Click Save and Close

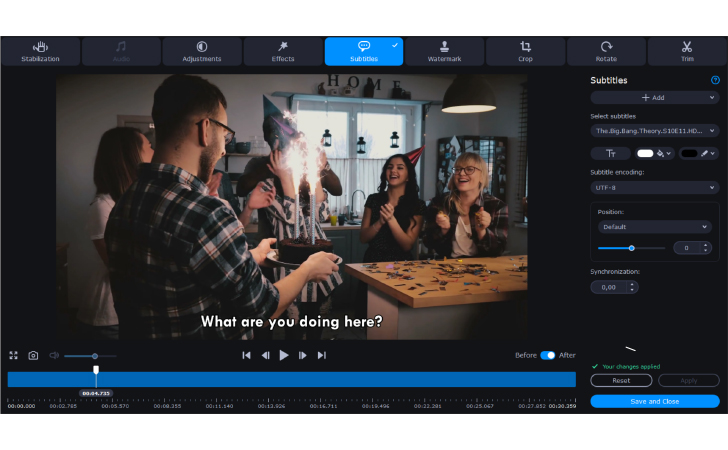655,401
